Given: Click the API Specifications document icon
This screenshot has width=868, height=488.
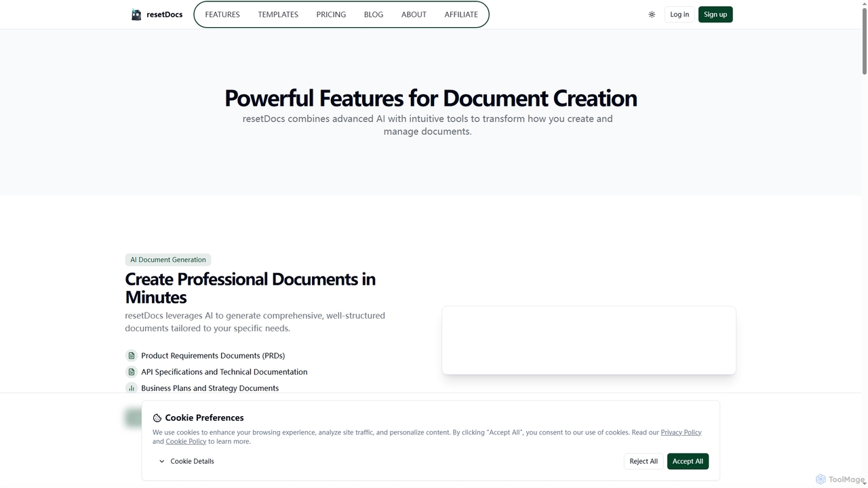Looking at the screenshot, I should pos(132,371).
